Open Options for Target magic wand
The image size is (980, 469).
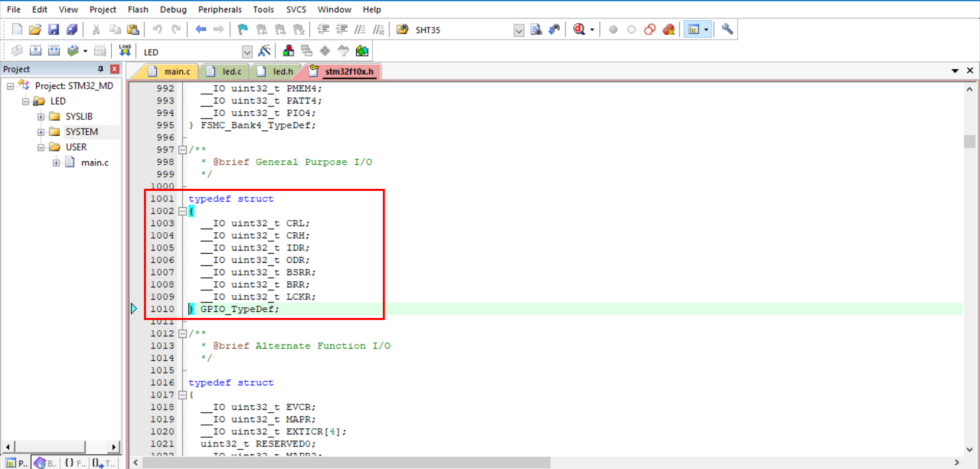point(264,51)
